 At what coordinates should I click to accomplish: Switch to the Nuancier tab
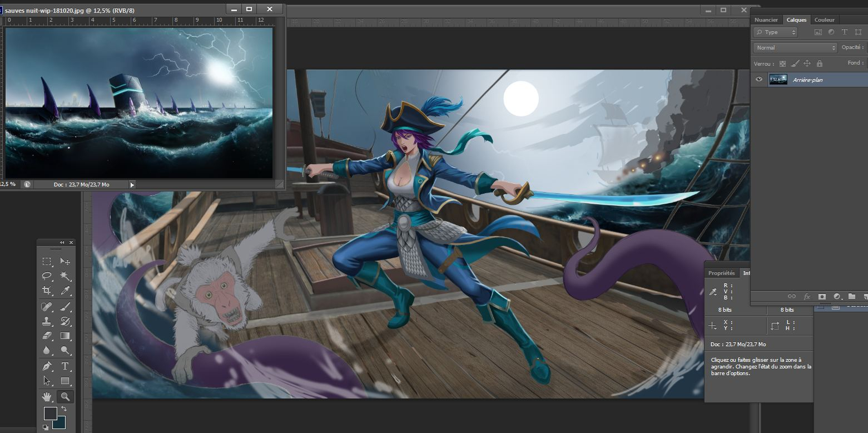click(x=766, y=20)
